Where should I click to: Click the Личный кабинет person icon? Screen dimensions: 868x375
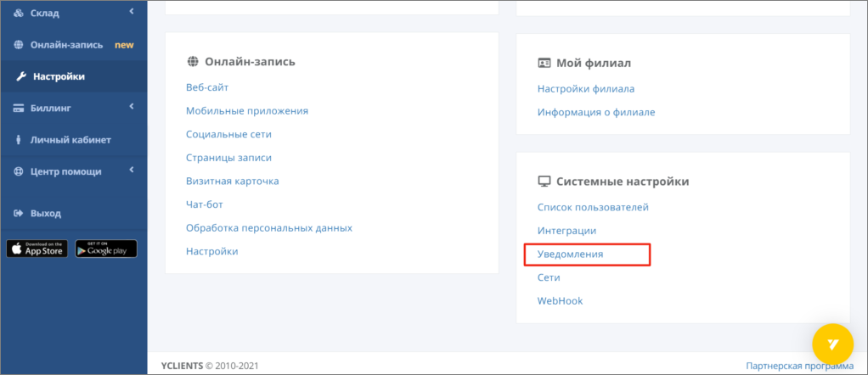point(19,139)
